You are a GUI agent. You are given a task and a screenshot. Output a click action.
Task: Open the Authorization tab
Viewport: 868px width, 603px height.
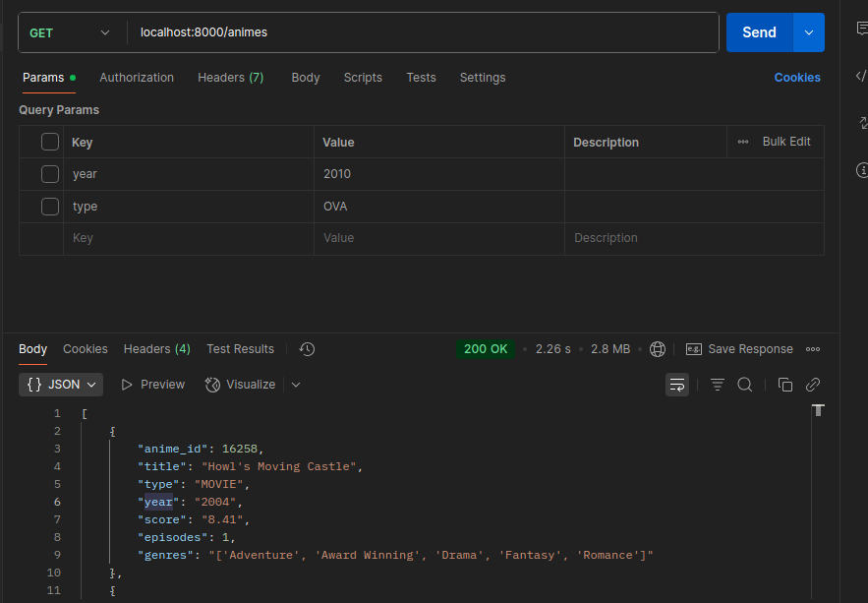coord(137,78)
